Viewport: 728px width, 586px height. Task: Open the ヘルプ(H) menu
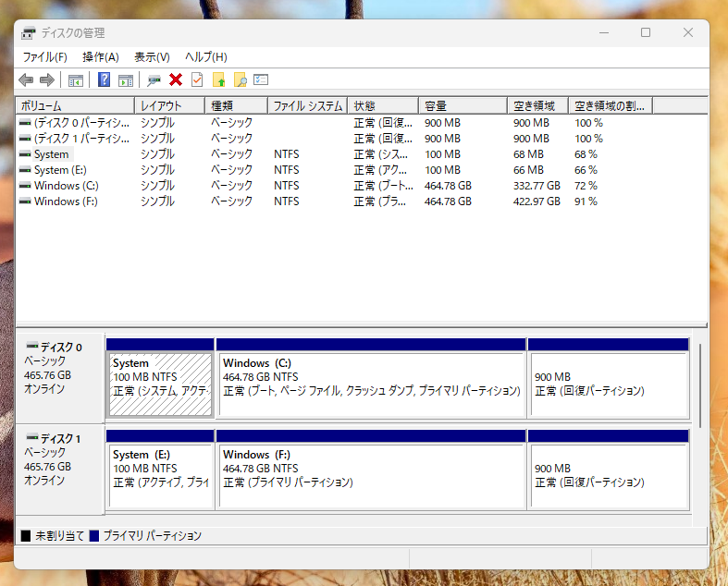click(205, 57)
